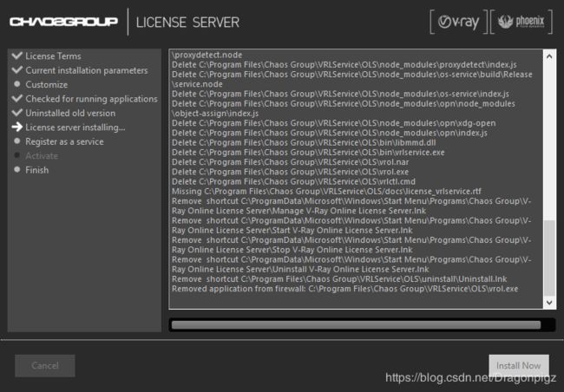Screen dimensions: 564x392
Task: Select the Customize step in sidebar
Action: click(46, 85)
